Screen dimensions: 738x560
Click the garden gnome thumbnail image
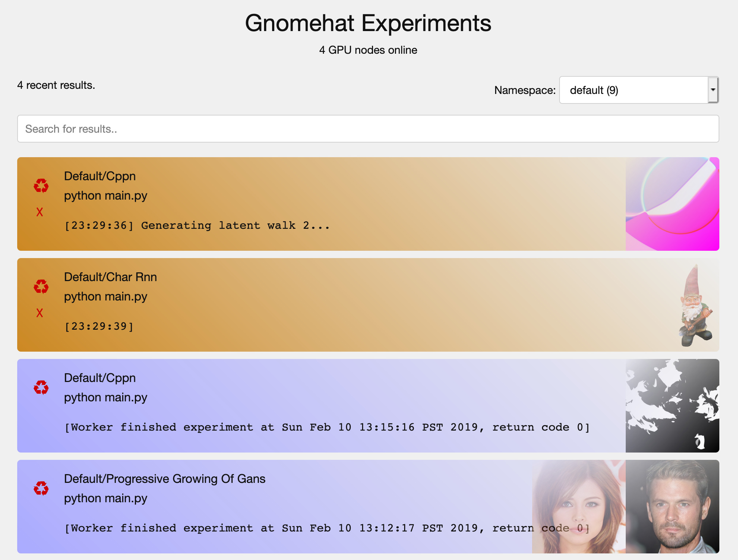694,306
